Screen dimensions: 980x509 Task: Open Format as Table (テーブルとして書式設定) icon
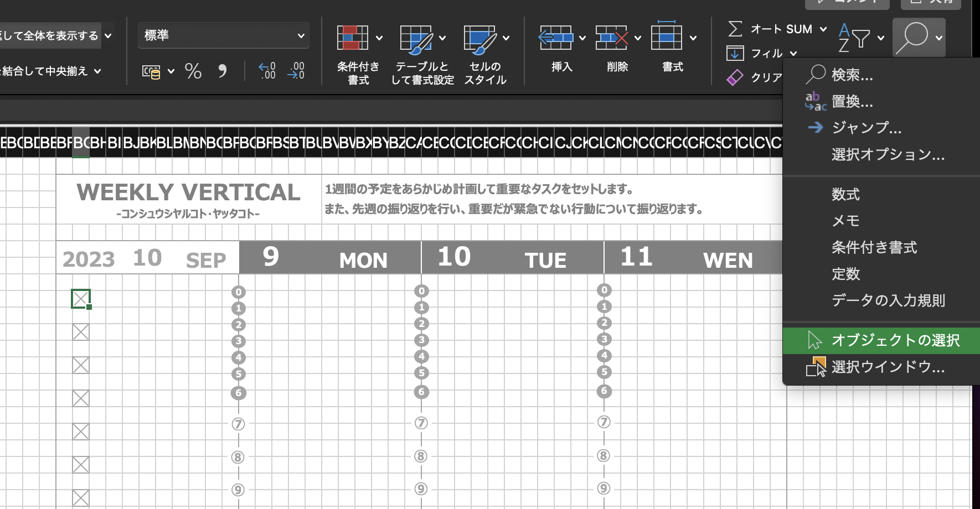coord(416,39)
